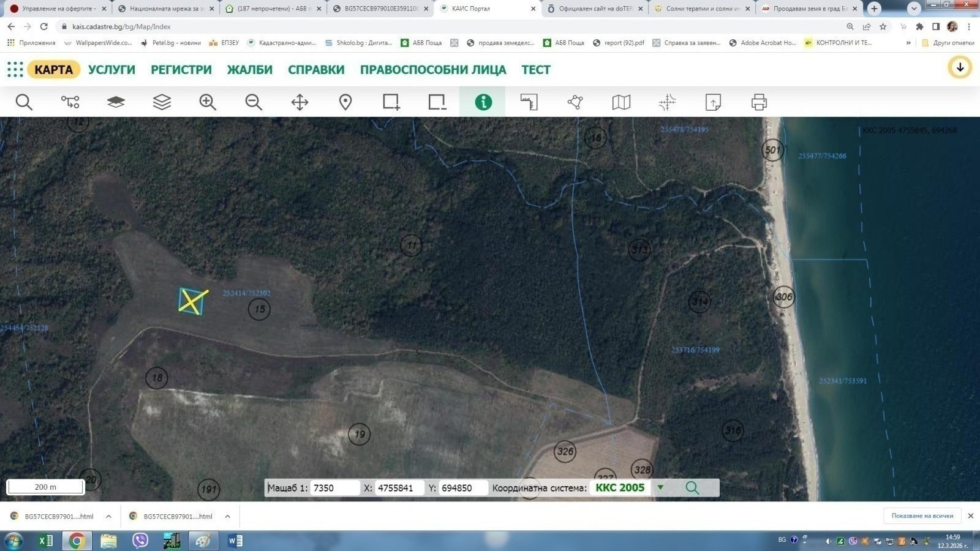Select the zoom out tool
The image size is (980, 551).
point(254,102)
